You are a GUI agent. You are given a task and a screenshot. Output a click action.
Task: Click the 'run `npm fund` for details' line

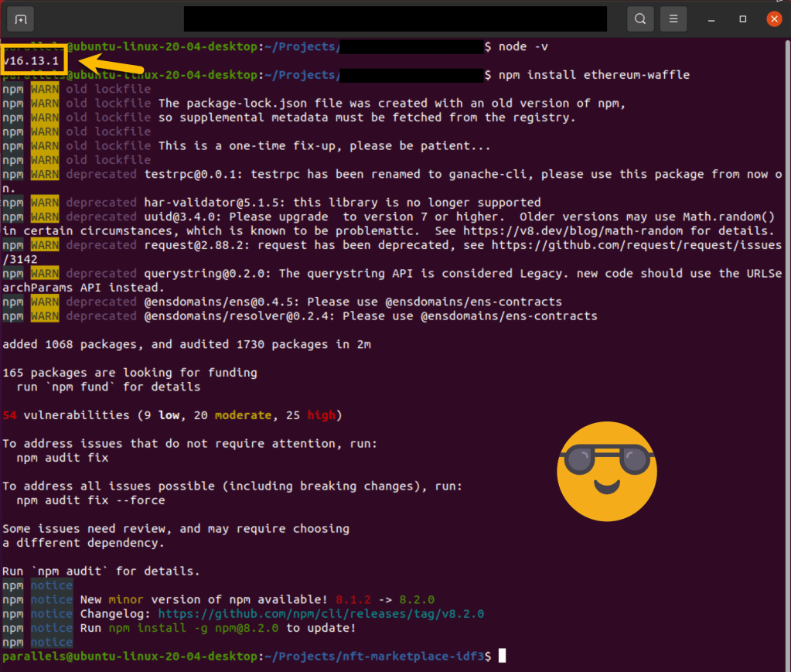tap(108, 387)
